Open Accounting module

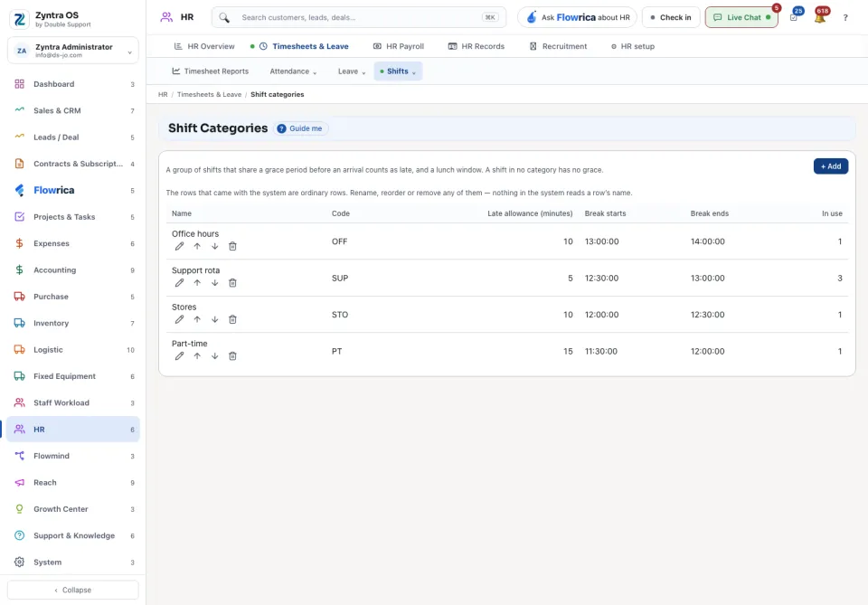73,270
